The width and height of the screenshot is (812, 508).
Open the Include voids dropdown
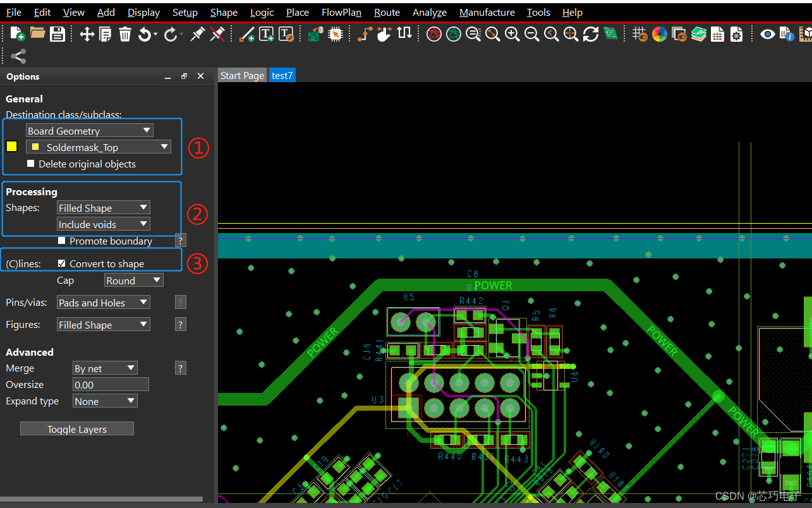[103, 224]
